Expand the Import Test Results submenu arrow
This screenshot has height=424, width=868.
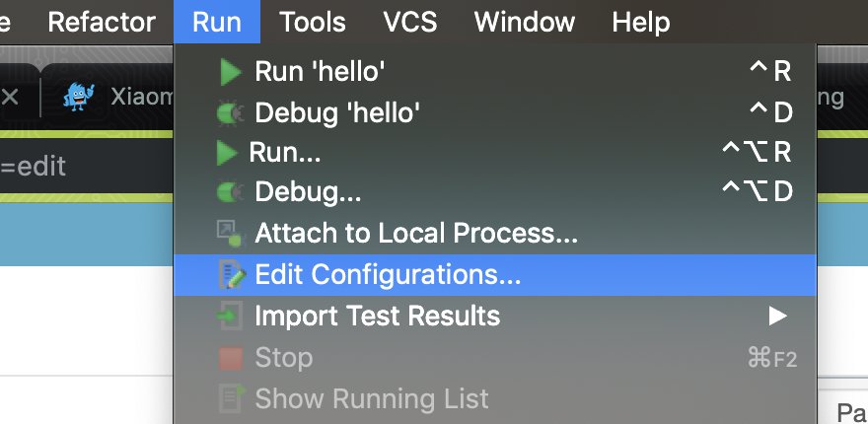778,317
